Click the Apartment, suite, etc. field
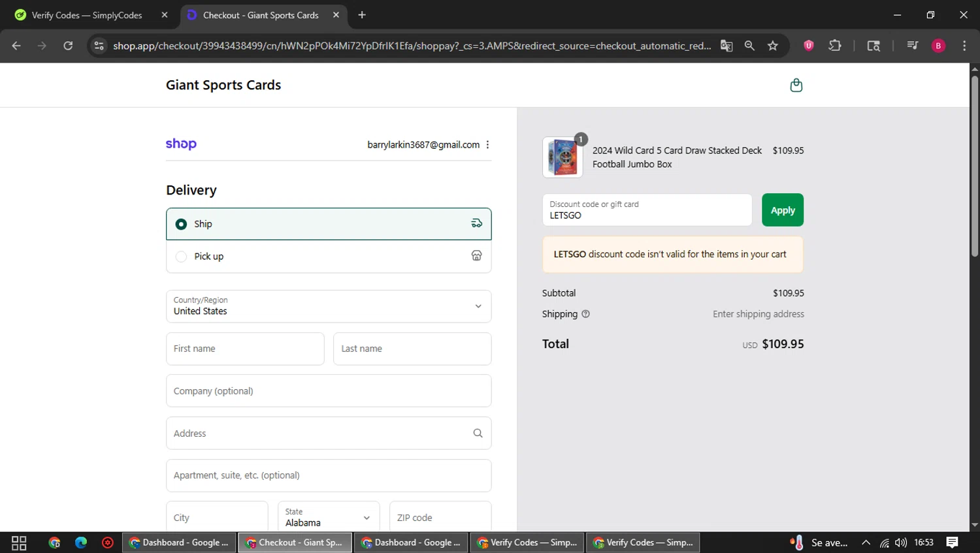The image size is (980, 553). (329, 475)
